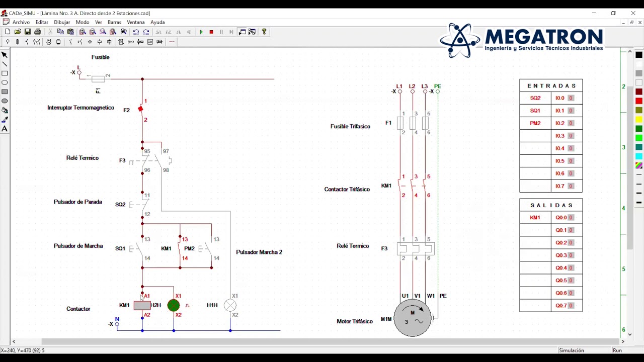Click the redo arrow icon

pos(146,32)
